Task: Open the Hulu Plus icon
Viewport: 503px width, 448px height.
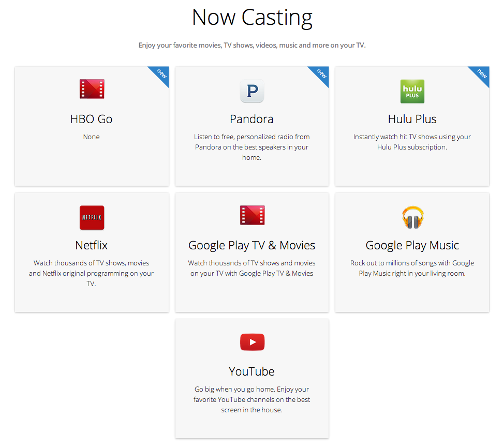Action: (x=412, y=92)
